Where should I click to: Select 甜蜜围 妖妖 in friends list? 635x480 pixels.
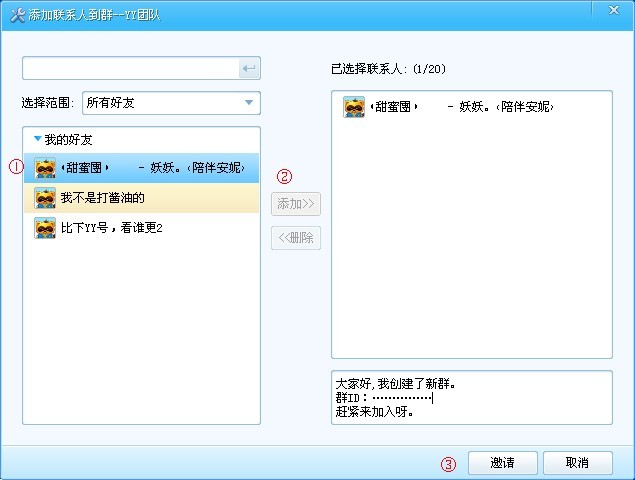141,168
